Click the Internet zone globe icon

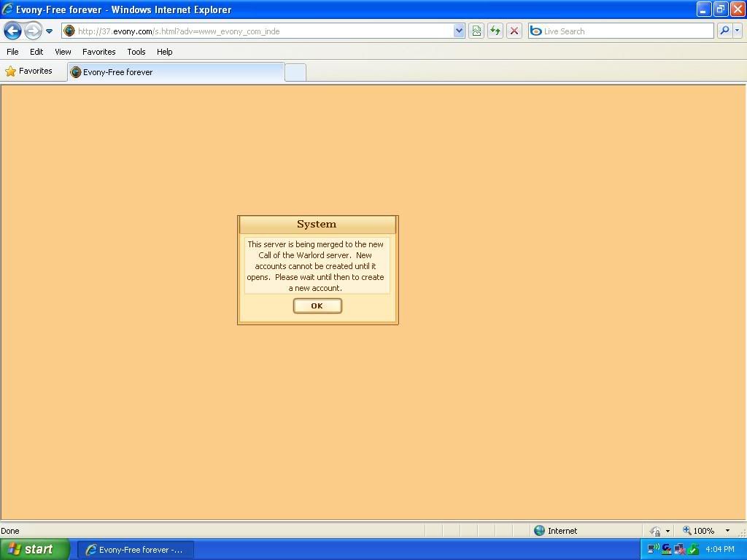point(540,531)
